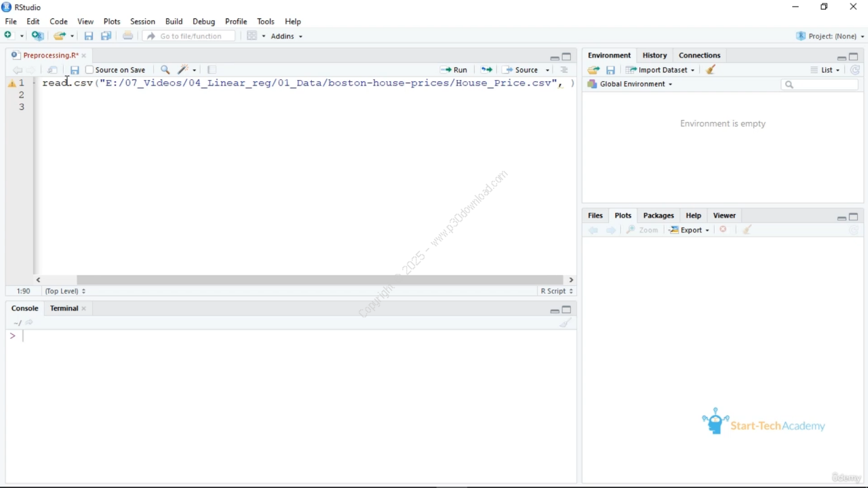
Task: Open code tools magic wand
Action: point(183,70)
